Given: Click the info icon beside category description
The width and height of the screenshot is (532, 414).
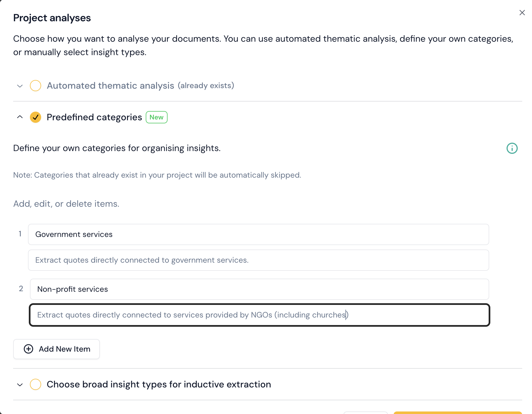Looking at the screenshot, I should click(512, 148).
